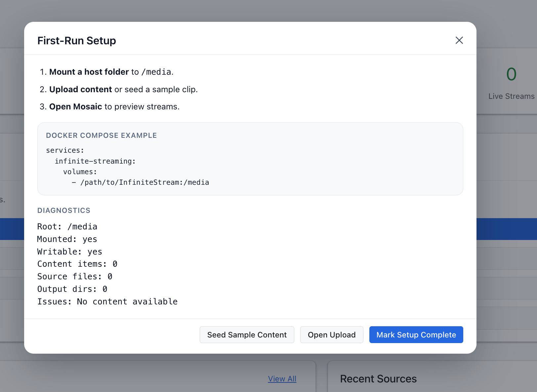Click the Live Streams count behind dialog

[511, 74]
